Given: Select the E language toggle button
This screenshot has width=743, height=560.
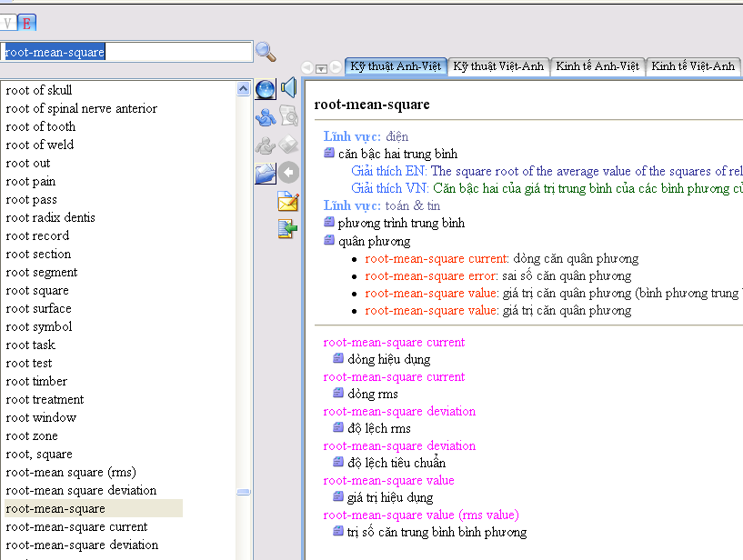Looking at the screenshot, I should 26,23.
